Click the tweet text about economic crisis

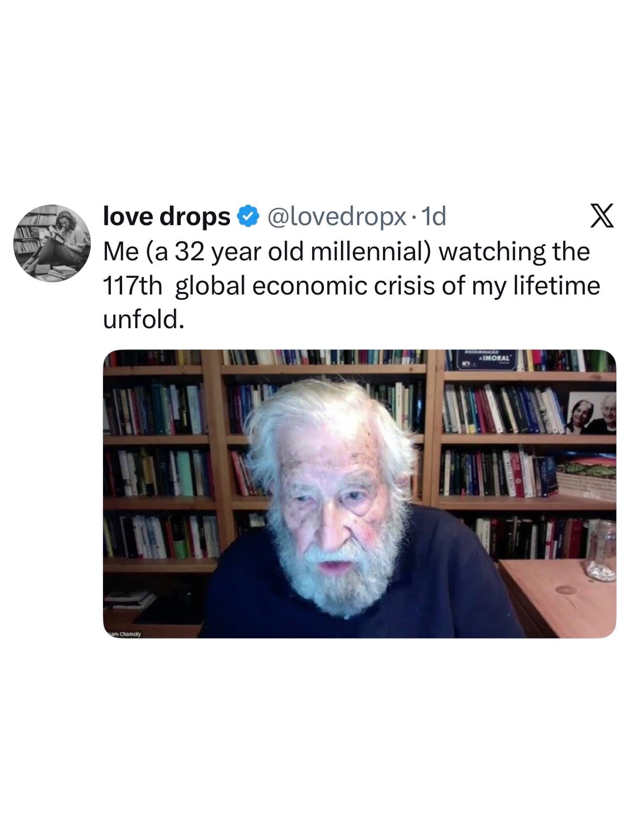tap(351, 286)
